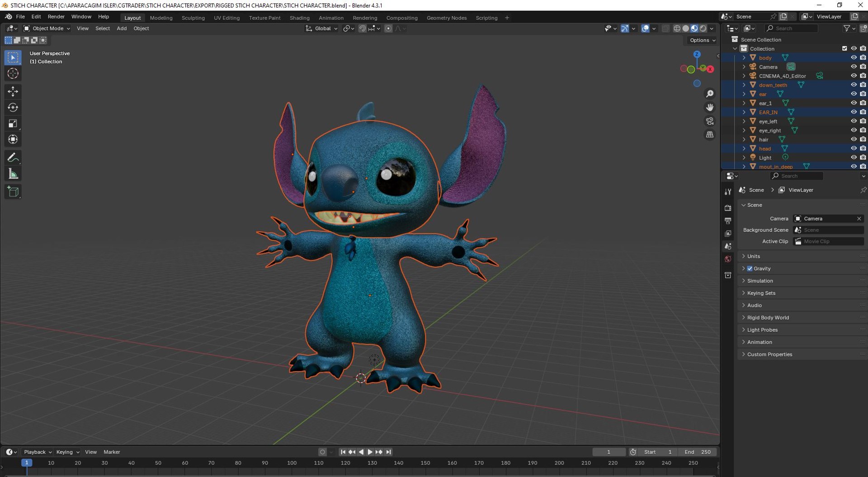Open the Render menu

pos(56,17)
